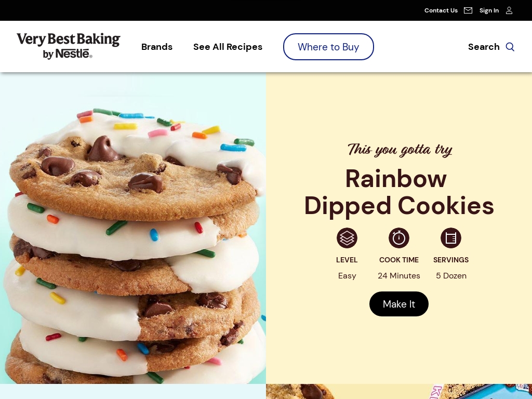Click the Servings icon
This screenshot has height=399, width=532.
coord(450,238)
